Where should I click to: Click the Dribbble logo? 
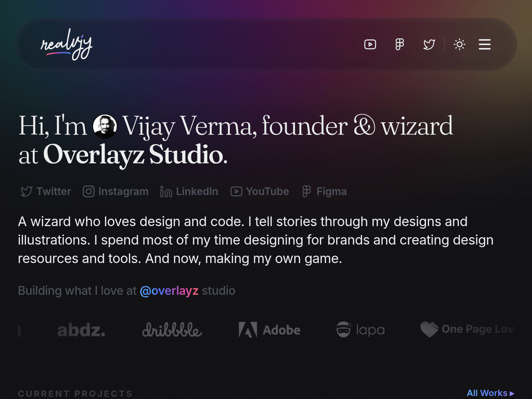click(172, 330)
